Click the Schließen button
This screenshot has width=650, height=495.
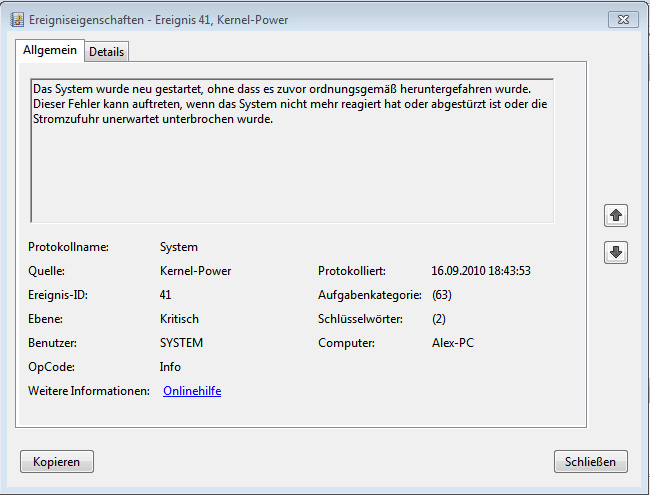point(590,461)
